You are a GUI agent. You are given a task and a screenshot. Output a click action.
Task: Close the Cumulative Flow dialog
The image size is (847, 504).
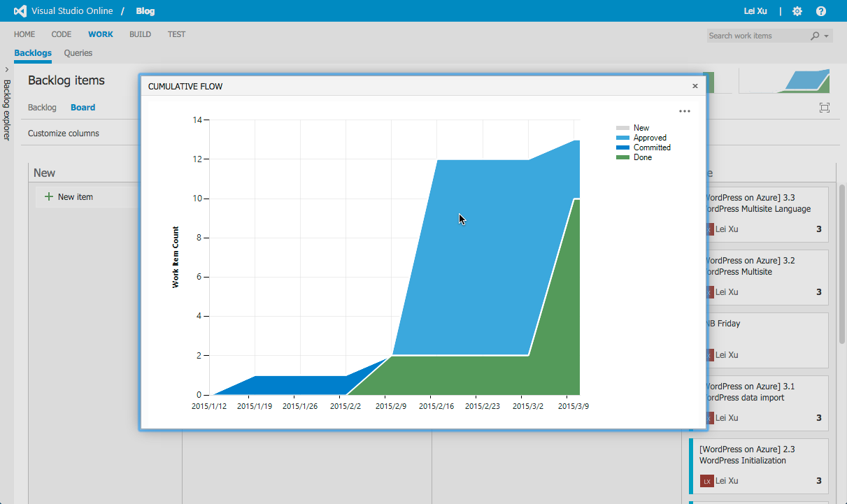click(695, 86)
